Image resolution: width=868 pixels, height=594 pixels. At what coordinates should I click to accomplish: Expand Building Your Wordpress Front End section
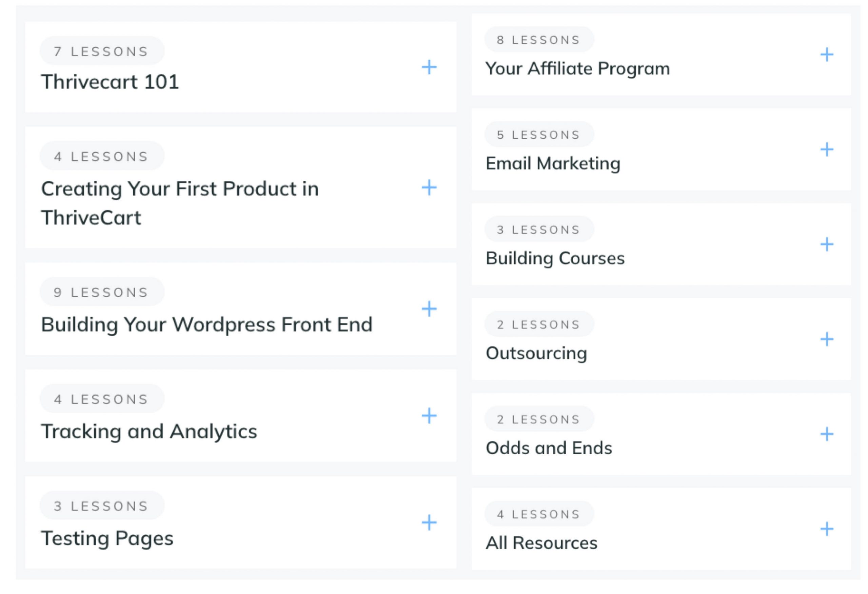(x=429, y=309)
